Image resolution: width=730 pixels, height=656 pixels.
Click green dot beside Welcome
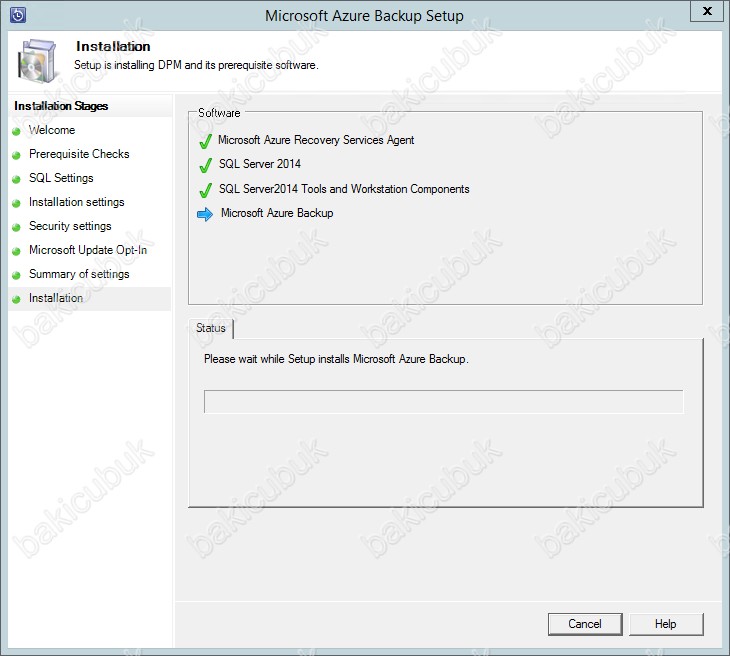pos(16,131)
